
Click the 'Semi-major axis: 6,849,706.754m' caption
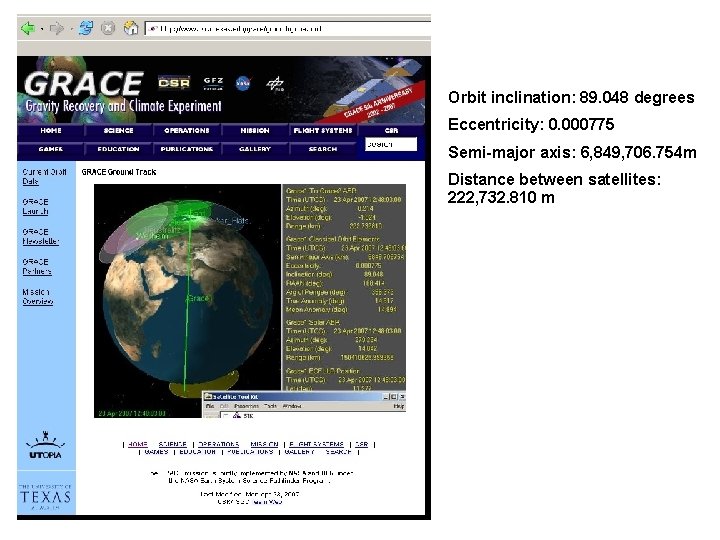click(572, 152)
